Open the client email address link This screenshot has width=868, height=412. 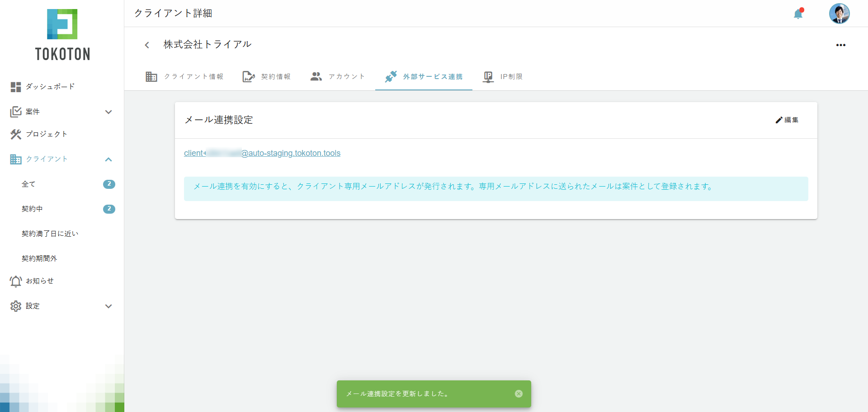pyautogui.click(x=262, y=153)
